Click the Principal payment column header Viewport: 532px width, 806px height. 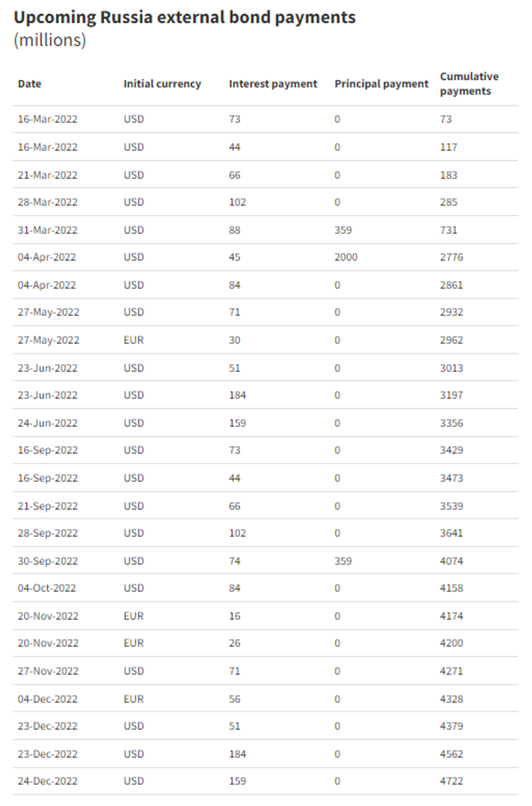click(x=381, y=84)
